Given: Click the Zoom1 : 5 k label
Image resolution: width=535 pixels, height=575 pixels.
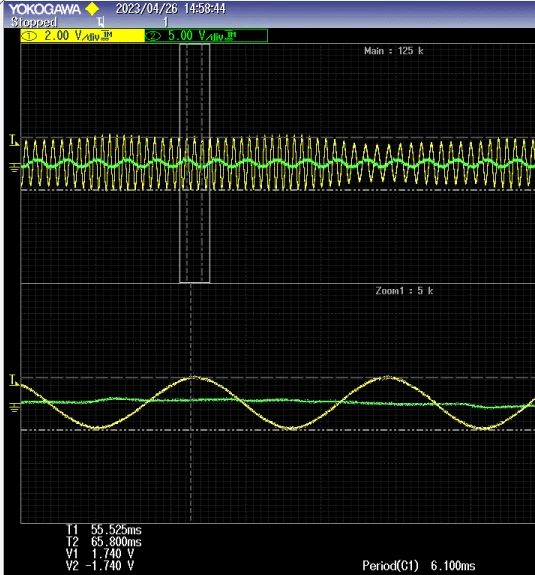Looking at the screenshot, I should [404, 291].
